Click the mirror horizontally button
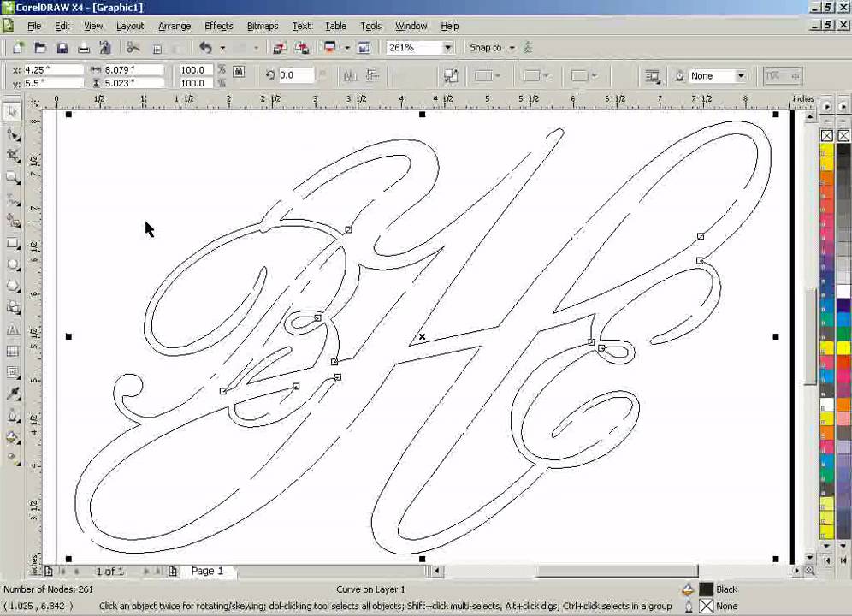The height and width of the screenshot is (616, 852). coord(351,75)
